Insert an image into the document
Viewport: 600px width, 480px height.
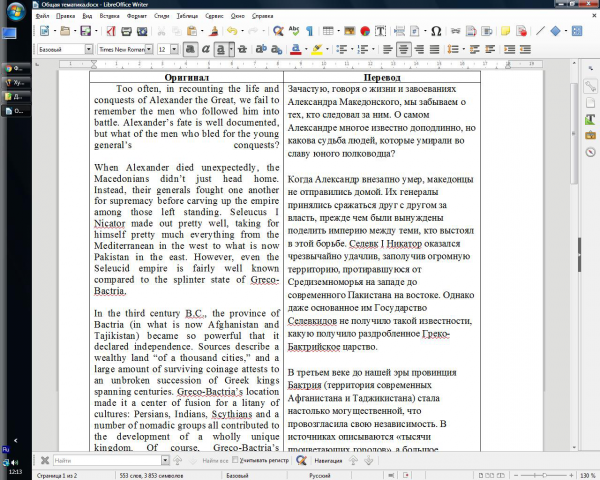[349, 31]
